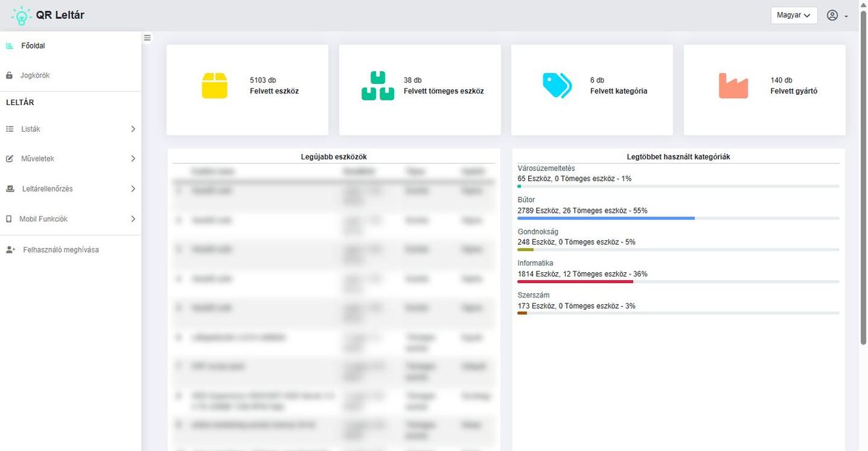
Task: Expand the Leltárellenőrzés chevron
Action: pyautogui.click(x=133, y=189)
